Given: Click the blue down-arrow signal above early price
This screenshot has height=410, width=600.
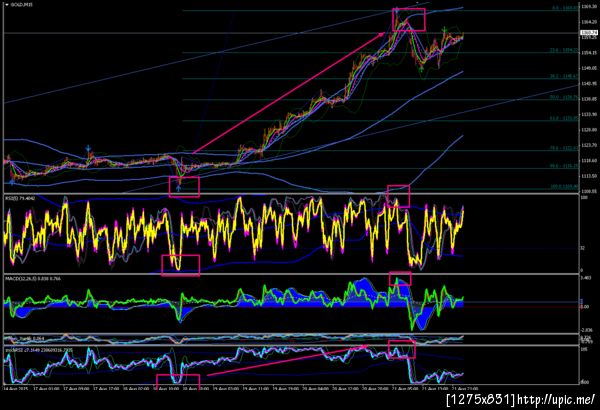Looking at the screenshot, I should pos(88,149).
